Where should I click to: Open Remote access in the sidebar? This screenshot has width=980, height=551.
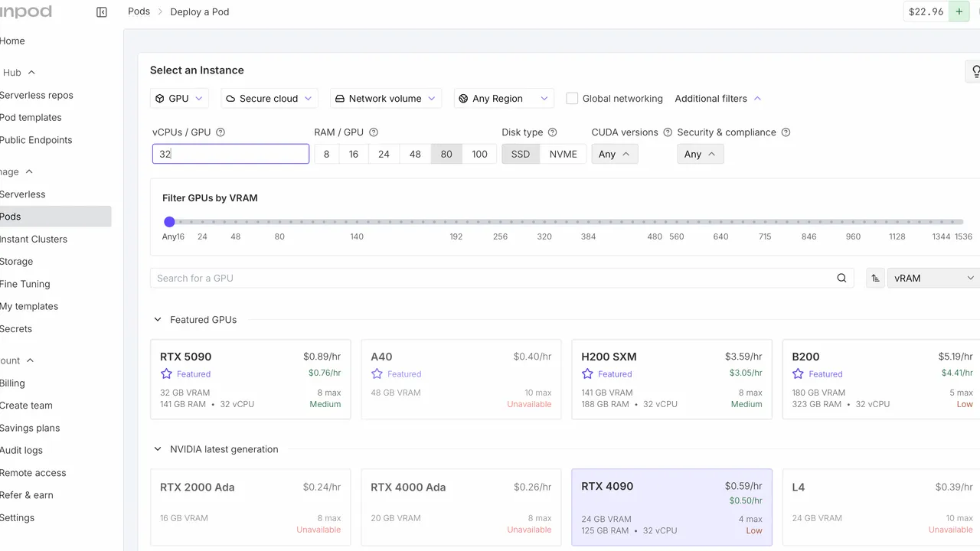33,473
